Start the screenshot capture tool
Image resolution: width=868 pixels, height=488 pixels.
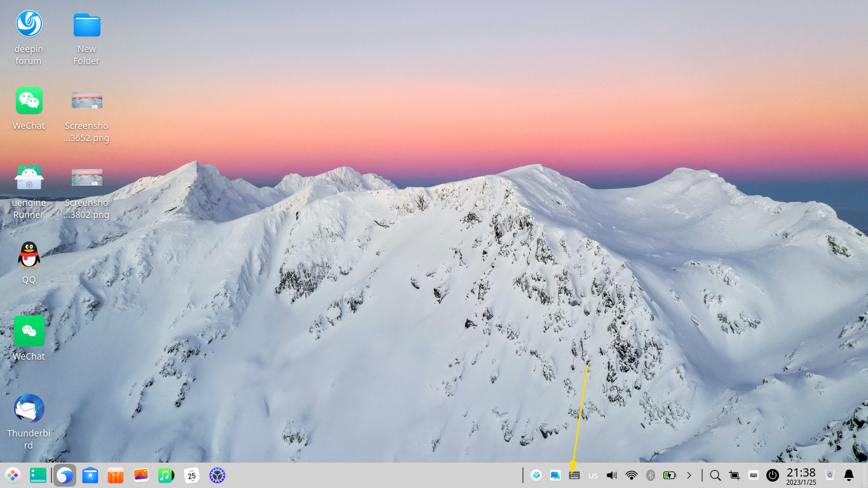point(735,475)
